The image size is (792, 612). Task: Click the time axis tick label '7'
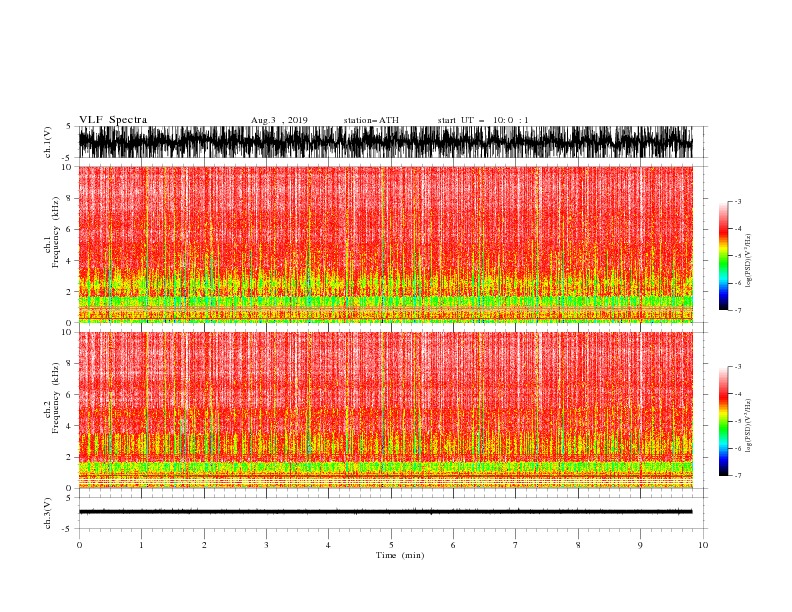coord(516,545)
